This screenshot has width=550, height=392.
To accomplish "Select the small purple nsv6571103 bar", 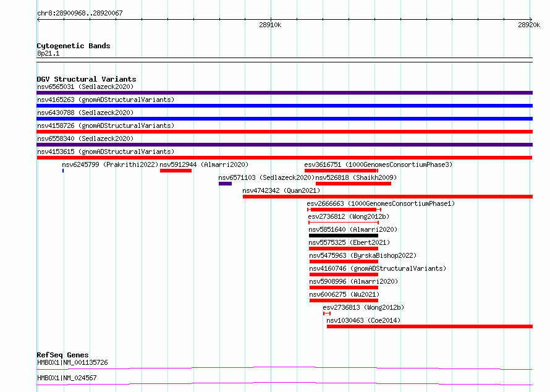I will [225, 184].
